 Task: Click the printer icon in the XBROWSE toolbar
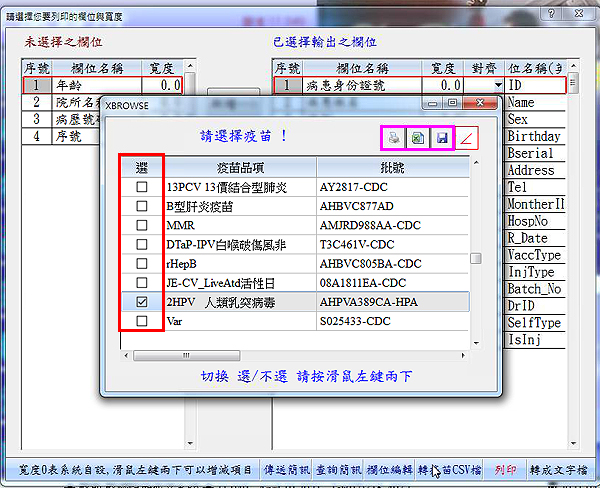[395, 138]
